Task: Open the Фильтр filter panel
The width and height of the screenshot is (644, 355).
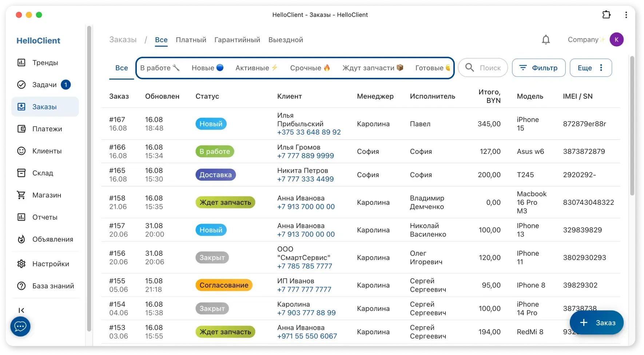Action: [538, 68]
